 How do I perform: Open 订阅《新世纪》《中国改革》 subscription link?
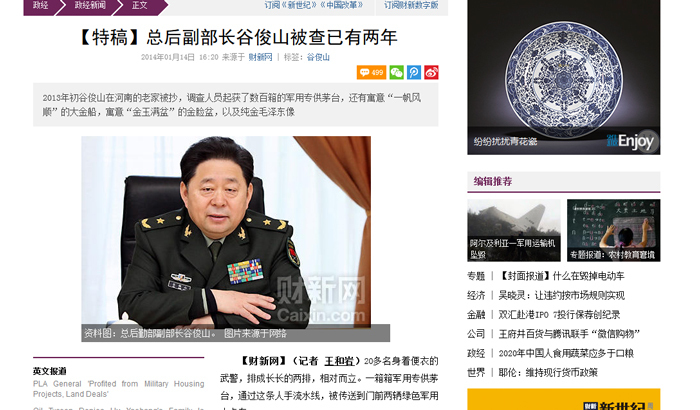click(313, 5)
